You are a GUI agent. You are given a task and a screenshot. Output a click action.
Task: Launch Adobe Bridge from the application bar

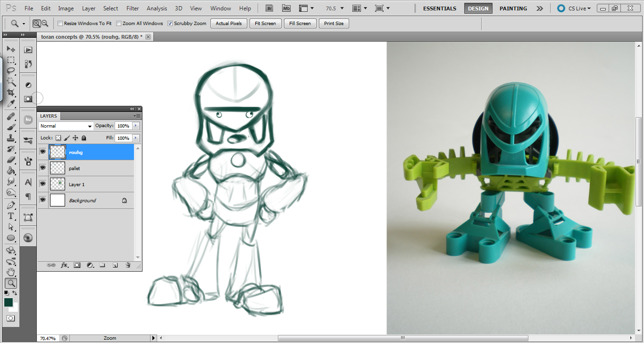coord(268,8)
